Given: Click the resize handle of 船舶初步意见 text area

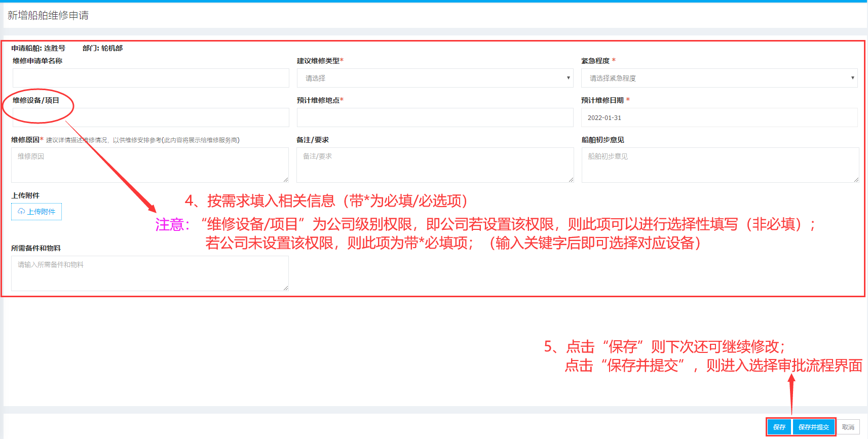Looking at the screenshot, I should pos(856,180).
